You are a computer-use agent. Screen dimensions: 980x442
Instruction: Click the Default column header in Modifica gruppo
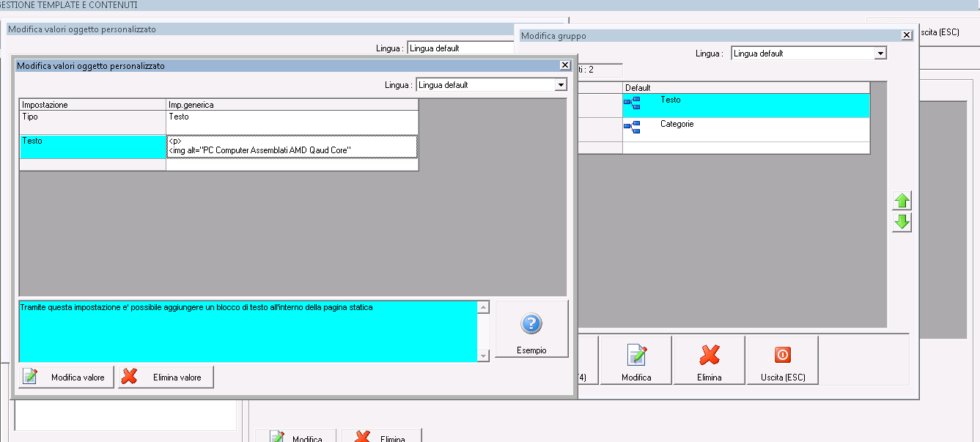tap(746, 88)
